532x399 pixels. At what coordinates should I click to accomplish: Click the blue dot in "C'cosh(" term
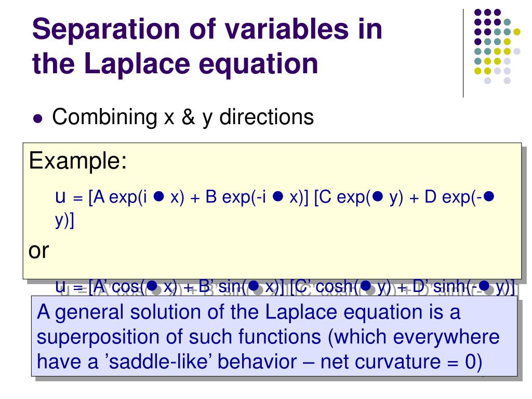(x=365, y=286)
